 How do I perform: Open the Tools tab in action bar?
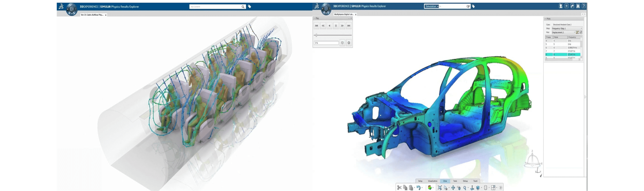tap(455, 181)
